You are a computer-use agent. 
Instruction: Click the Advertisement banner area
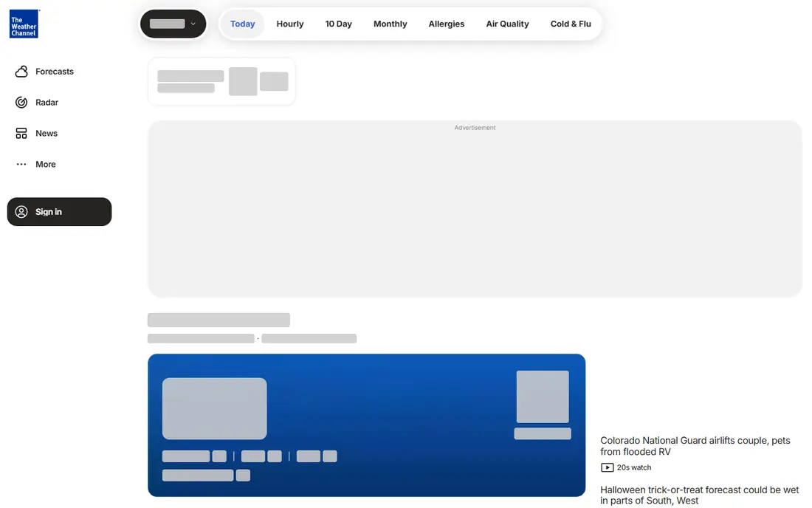coord(475,209)
